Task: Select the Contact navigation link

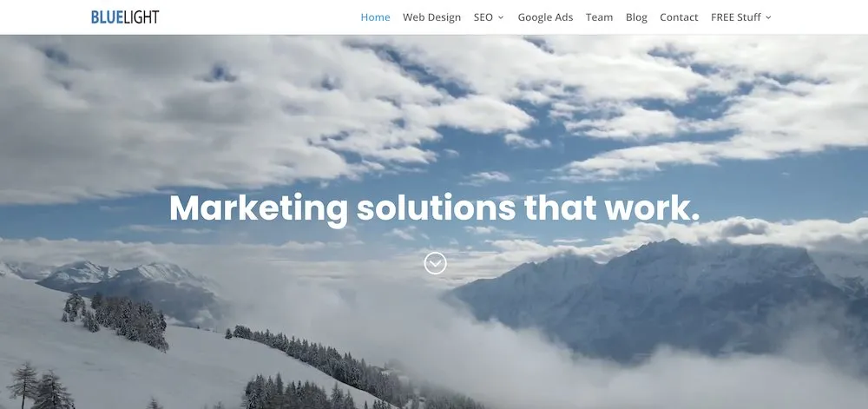Action: click(679, 17)
